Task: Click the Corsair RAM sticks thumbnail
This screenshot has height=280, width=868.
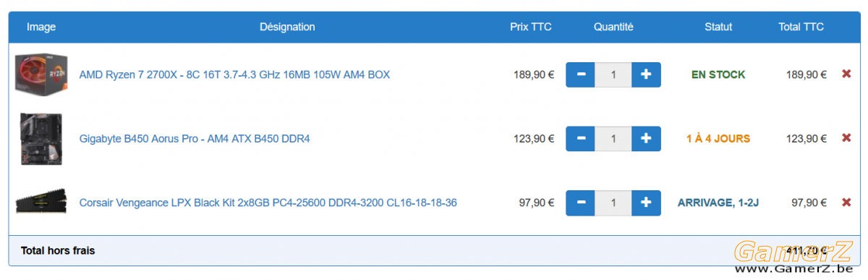Action: [x=41, y=202]
